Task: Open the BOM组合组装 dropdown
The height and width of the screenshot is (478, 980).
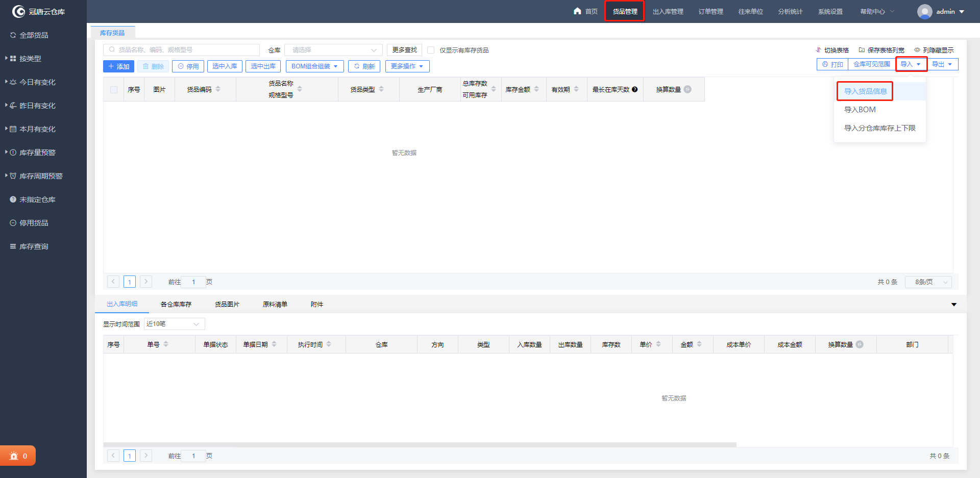Action: pos(314,66)
